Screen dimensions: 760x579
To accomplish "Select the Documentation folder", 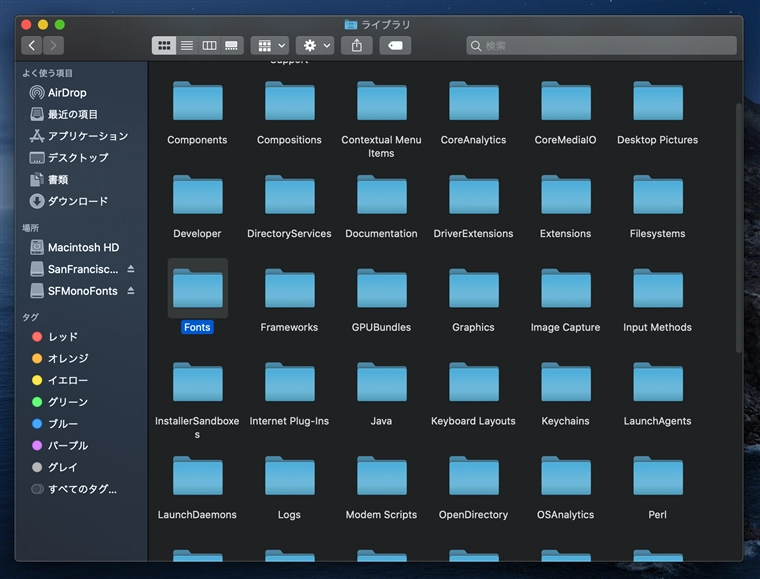I will [382, 195].
